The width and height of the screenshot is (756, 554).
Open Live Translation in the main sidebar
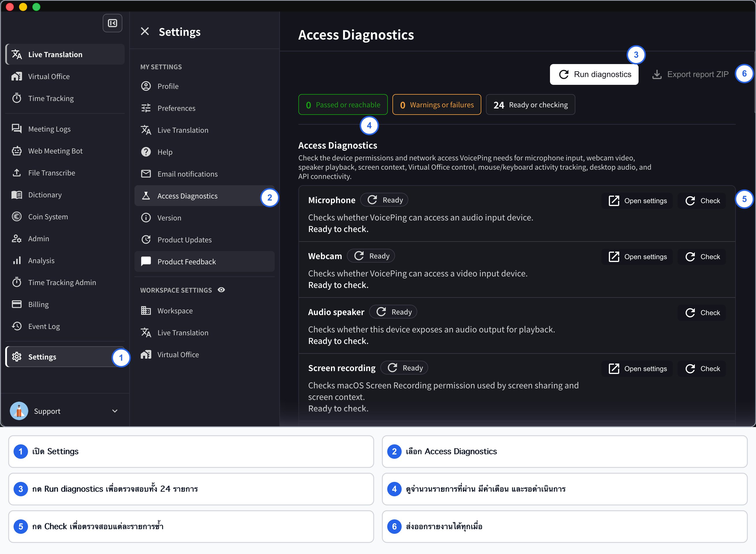[x=66, y=54]
